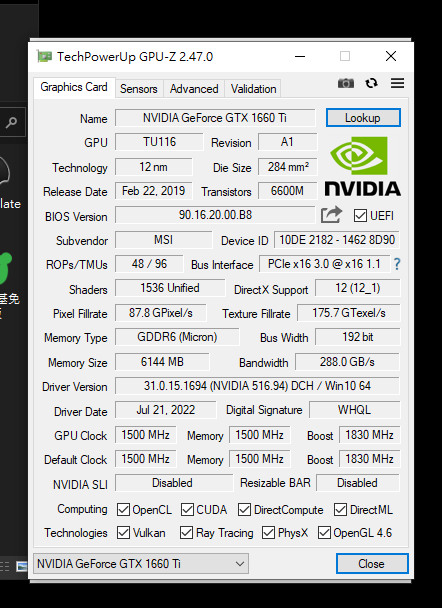Screen dimensions: 442x608
Task: Click the ROPs/TMUs value 48 / 96
Action: pyautogui.click(x=149, y=264)
